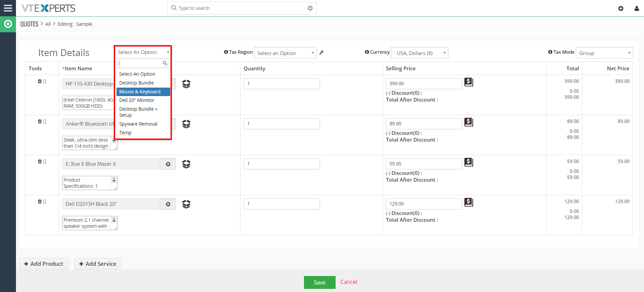Click the 59.00 selling price field

(x=424, y=164)
